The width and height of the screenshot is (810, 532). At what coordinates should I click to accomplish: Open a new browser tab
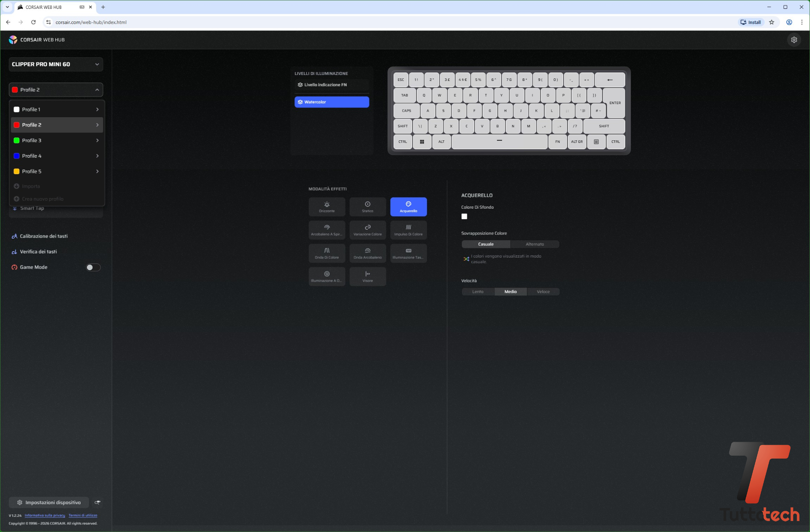103,7
